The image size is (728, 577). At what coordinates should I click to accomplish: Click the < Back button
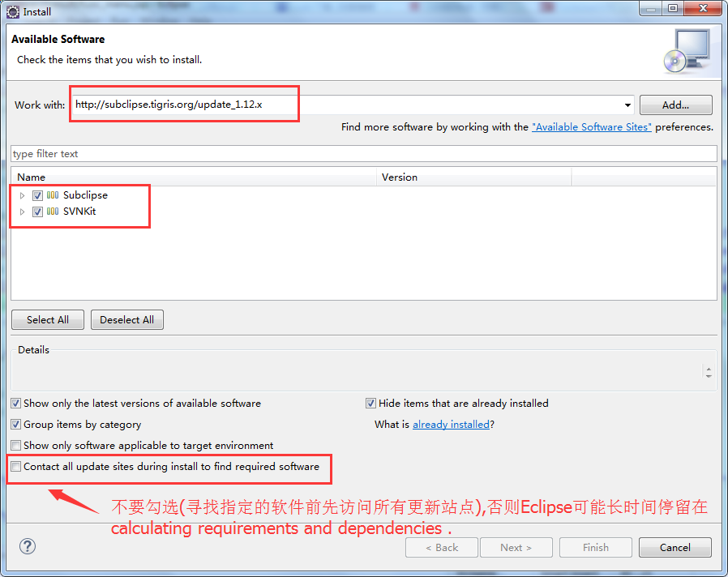[442, 548]
